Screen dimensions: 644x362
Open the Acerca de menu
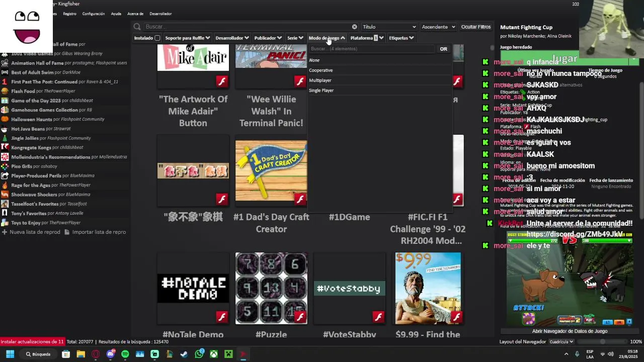click(x=135, y=14)
